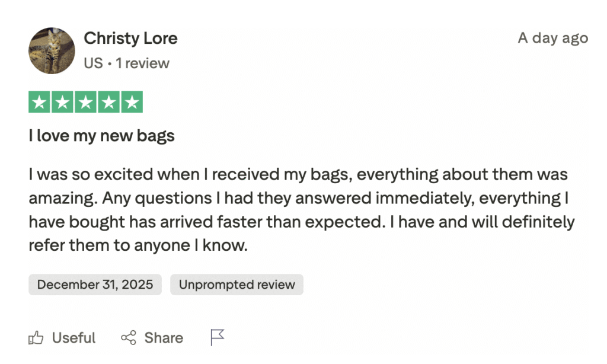Click the "US" country label

click(93, 63)
